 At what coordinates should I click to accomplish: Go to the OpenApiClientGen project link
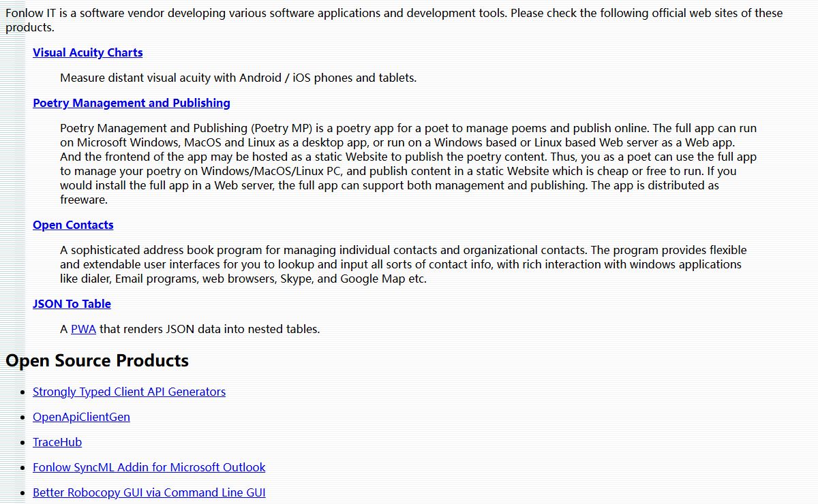[x=81, y=417]
